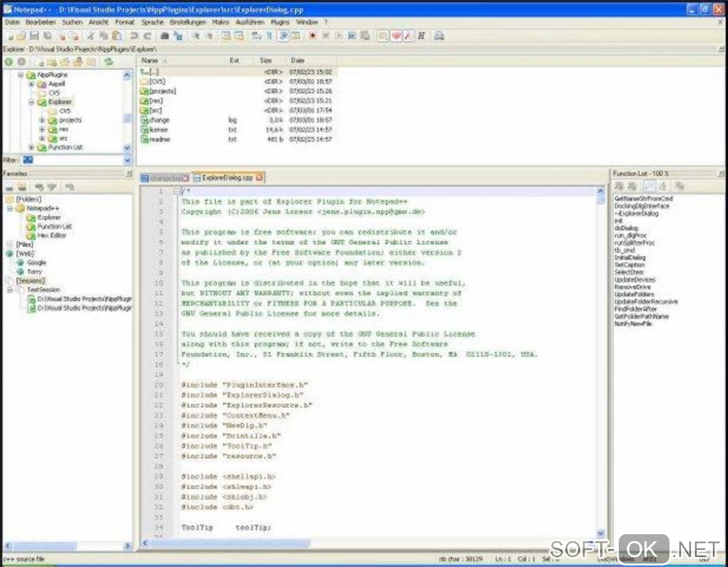This screenshot has width=728, height=567.
Task: Select the Hex Editor favorite folder
Action: (51, 236)
